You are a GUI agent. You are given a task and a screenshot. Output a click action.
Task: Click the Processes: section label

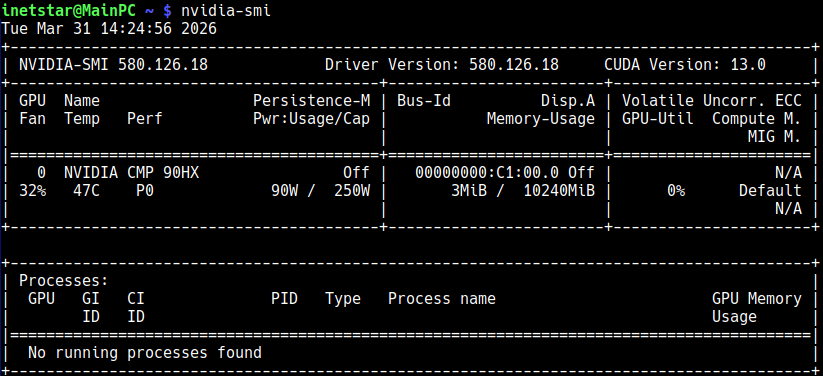64,281
